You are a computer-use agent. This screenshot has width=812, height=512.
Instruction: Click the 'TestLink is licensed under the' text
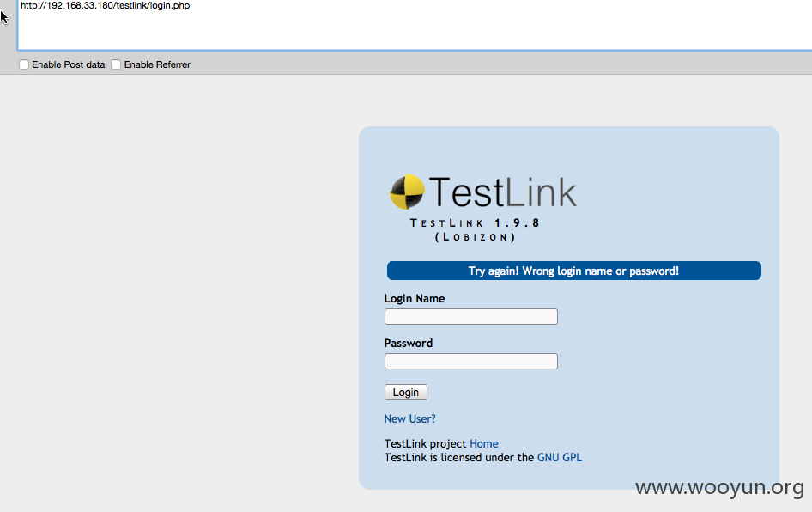coord(459,458)
